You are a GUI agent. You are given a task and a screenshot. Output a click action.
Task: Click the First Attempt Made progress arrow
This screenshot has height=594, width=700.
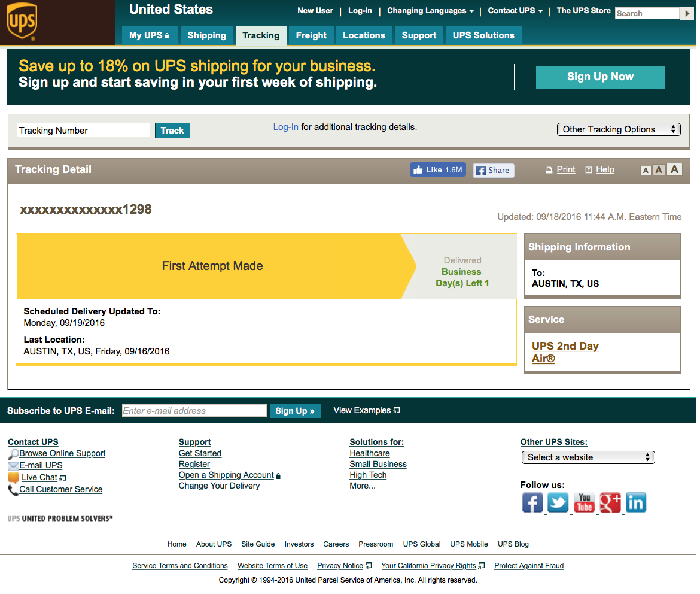pyautogui.click(x=216, y=266)
